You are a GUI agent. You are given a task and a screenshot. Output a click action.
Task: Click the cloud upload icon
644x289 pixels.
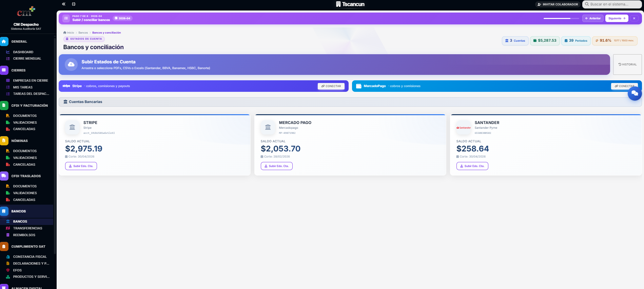(x=71, y=64)
